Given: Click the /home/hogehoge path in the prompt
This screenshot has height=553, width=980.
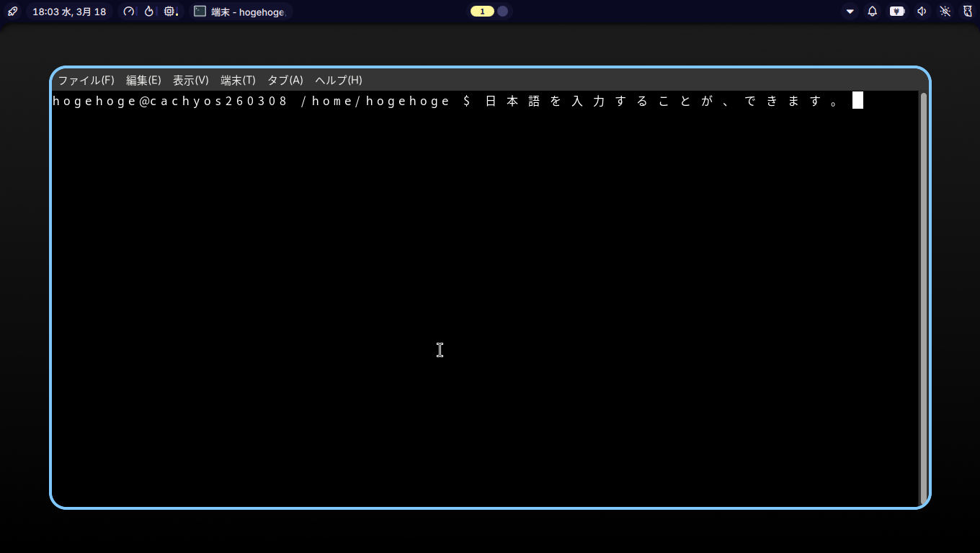Looking at the screenshot, I should 376,101.
